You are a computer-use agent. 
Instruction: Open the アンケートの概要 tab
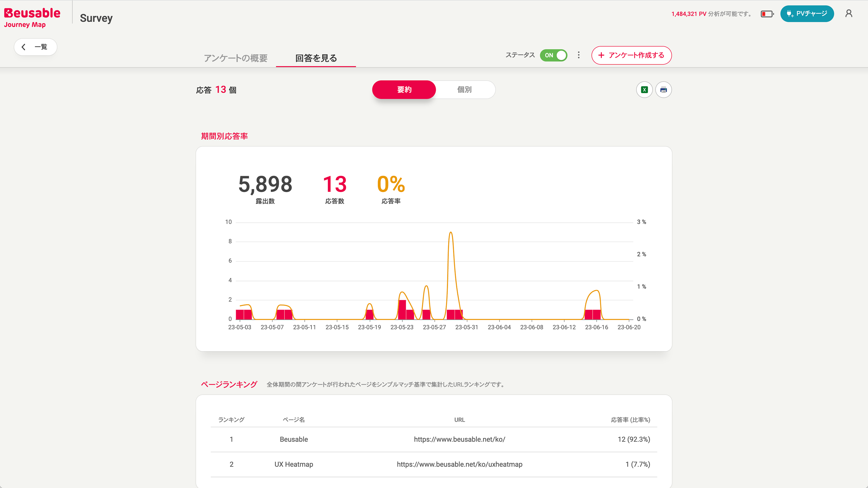(x=235, y=58)
